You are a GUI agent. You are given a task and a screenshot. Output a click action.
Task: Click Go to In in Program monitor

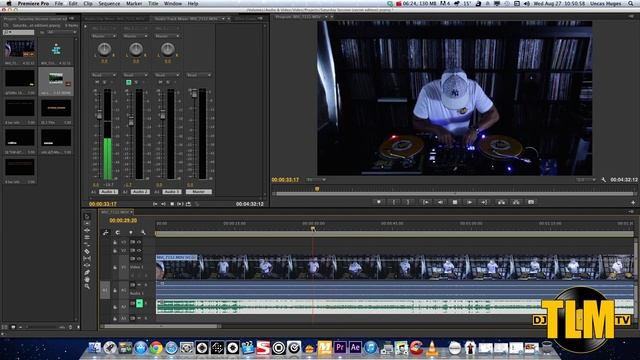(x=425, y=202)
